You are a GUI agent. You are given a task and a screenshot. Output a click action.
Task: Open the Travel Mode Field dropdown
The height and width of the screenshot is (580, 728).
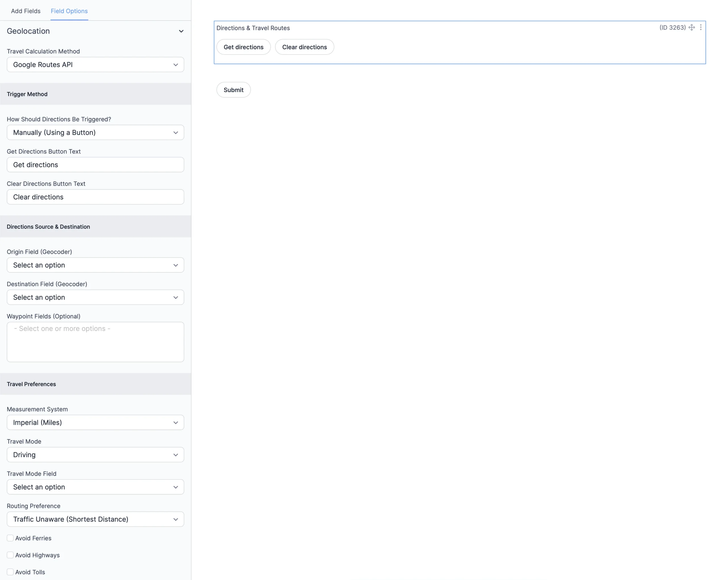95,487
